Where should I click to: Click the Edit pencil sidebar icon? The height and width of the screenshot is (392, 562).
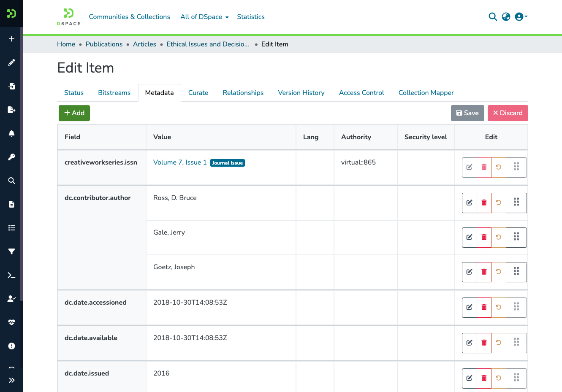coord(11,62)
